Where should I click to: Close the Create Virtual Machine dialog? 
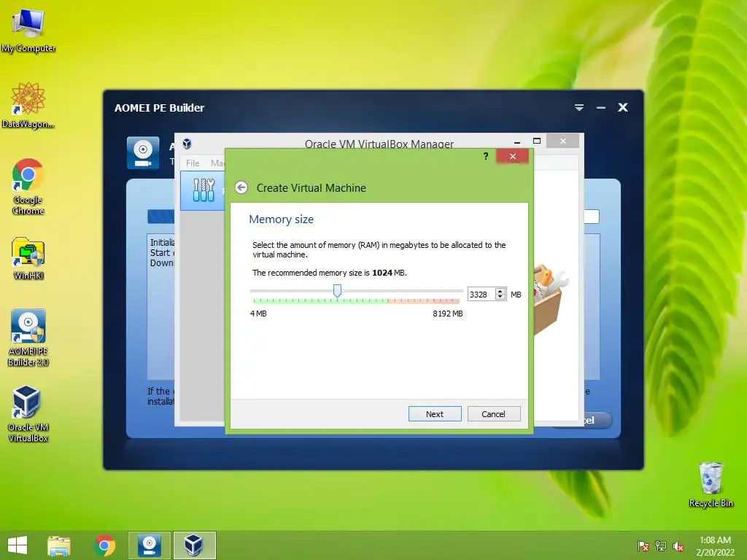click(512, 156)
